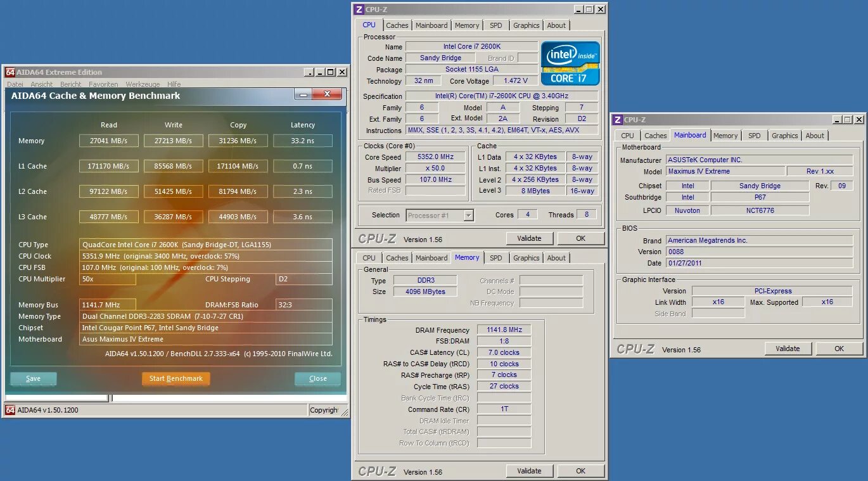Minimize the top CPU-Z window
Screen dimensions: 868x481
(578, 10)
